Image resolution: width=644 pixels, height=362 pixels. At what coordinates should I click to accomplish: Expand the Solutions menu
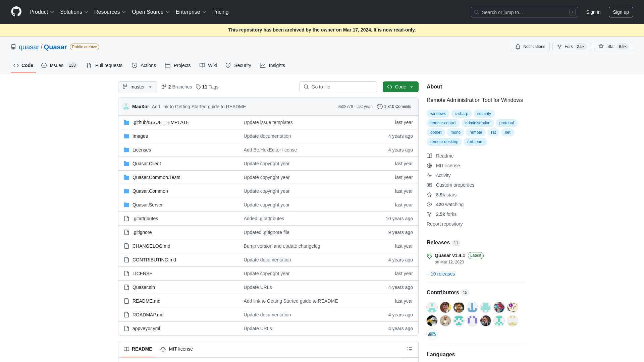click(x=74, y=12)
